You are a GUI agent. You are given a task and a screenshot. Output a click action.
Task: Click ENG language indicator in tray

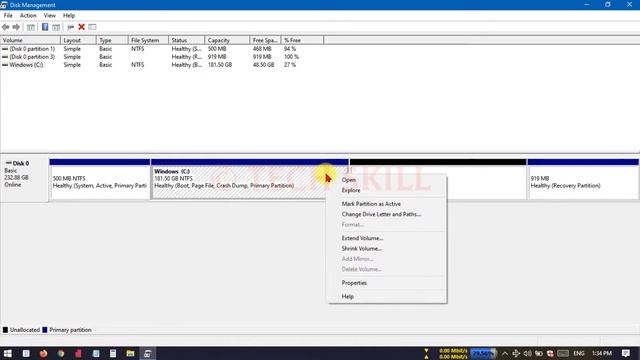(579, 353)
